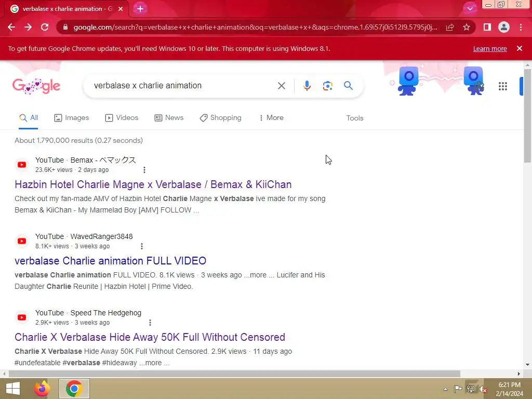Open the Chrome three-dot menu
The image size is (532, 399).
[521, 27]
